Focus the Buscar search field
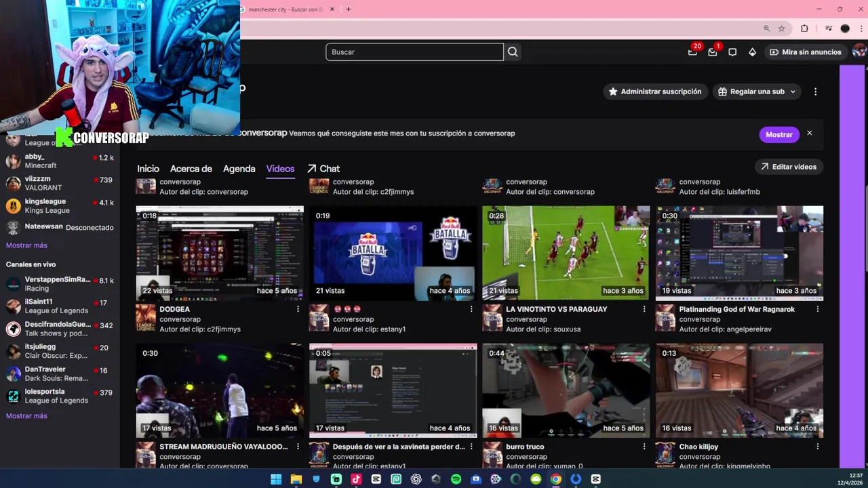 tap(414, 52)
